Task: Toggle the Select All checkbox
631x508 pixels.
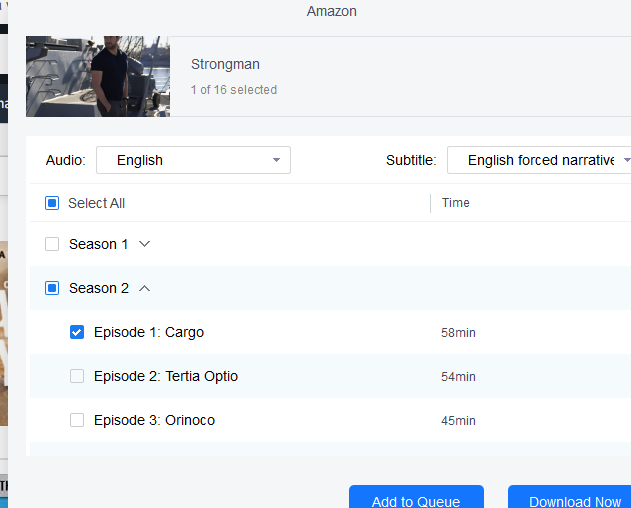Action: [x=52, y=203]
